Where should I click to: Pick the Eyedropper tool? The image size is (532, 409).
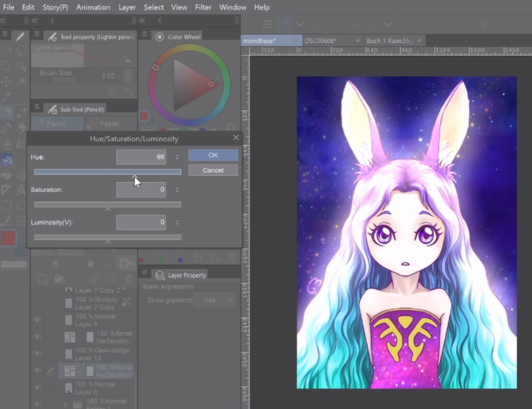(x=6, y=97)
